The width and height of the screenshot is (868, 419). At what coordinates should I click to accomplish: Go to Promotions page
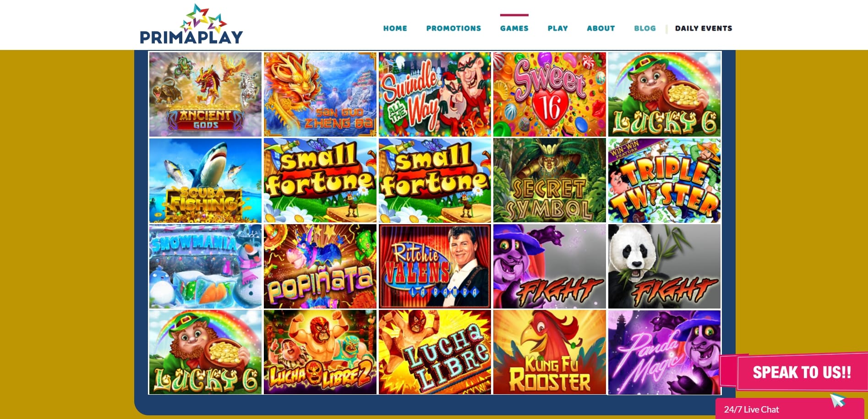click(453, 28)
